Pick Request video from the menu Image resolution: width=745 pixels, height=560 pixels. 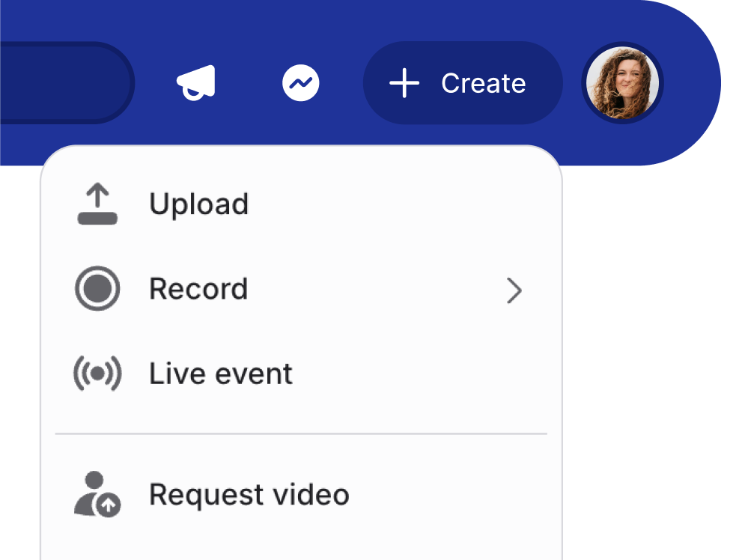click(x=249, y=493)
